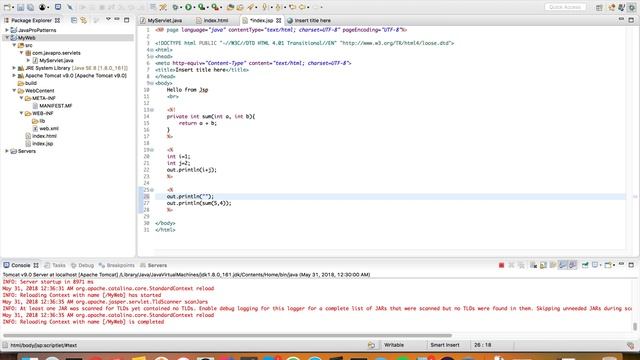Click the Open Perspective icon
The image size is (640, 360).
coord(599,7)
